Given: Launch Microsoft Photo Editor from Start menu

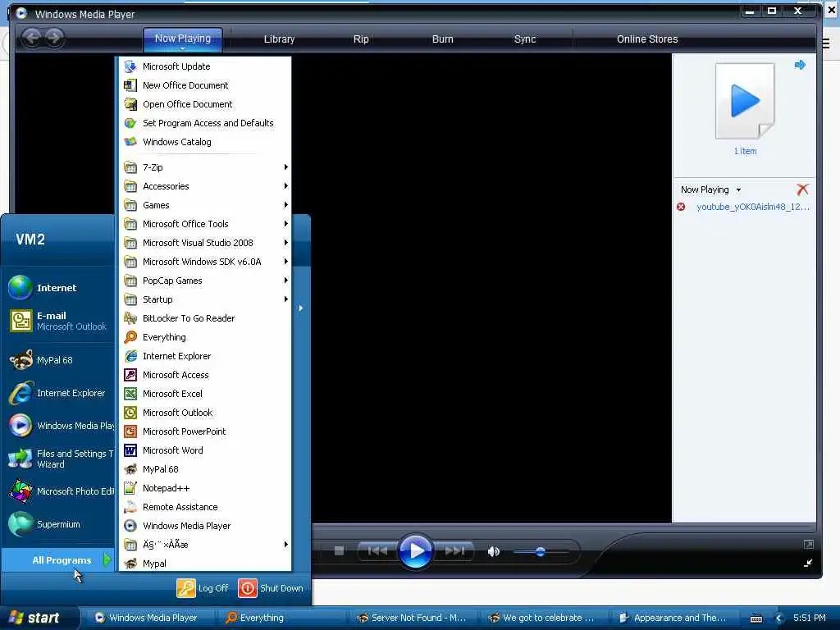Looking at the screenshot, I should click(59, 491).
